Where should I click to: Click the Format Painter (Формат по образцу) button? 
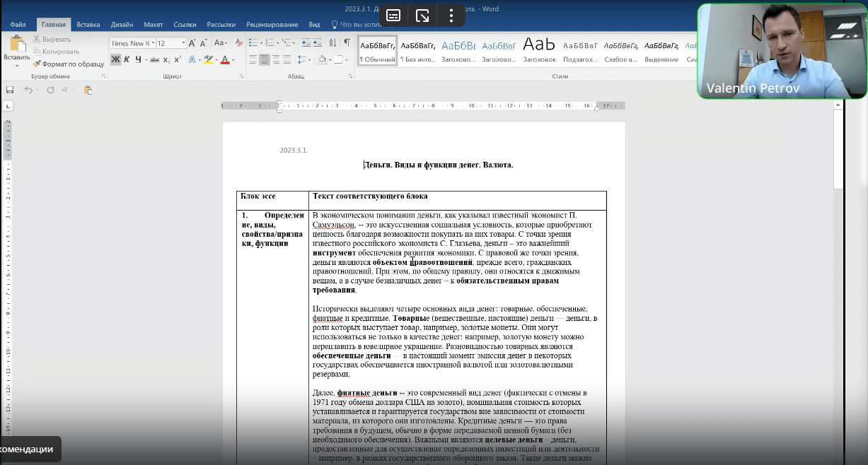click(68, 64)
